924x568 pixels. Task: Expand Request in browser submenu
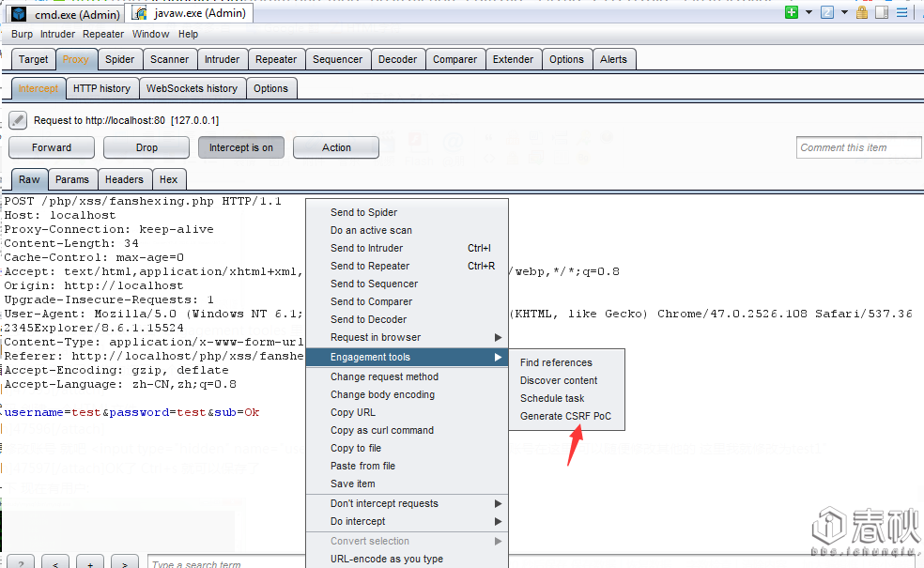408,337
